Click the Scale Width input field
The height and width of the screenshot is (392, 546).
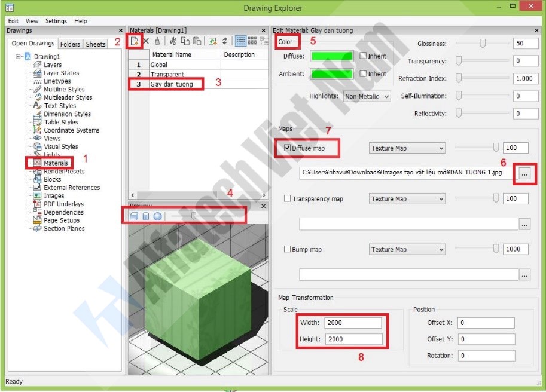353,323
